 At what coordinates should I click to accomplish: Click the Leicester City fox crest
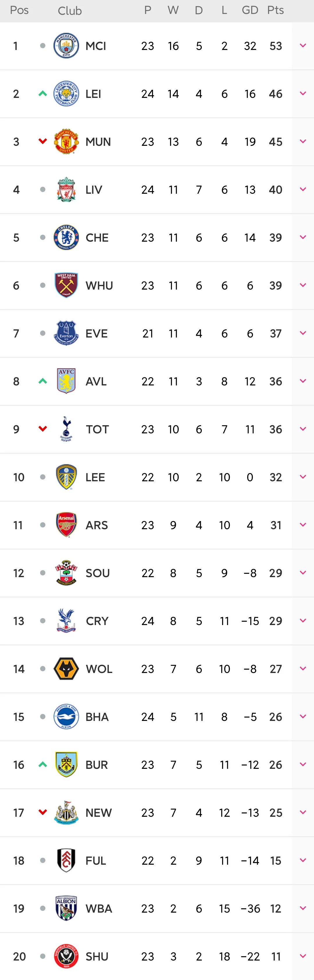[x=66, y=94]
